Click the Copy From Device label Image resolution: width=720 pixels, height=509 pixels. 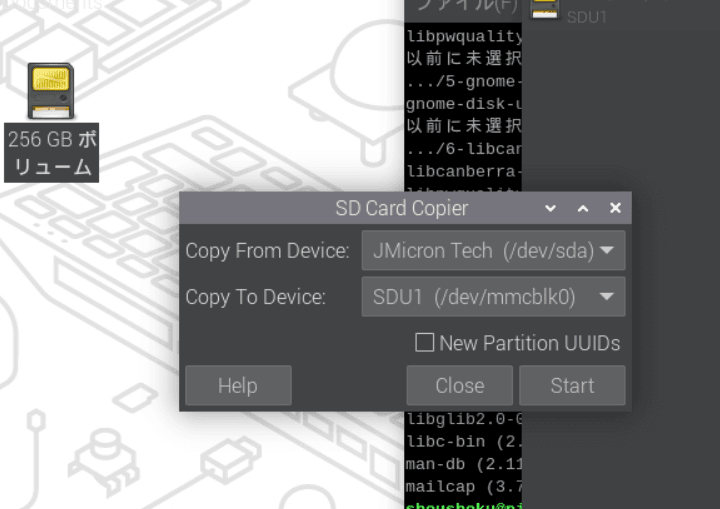click(267, 250)
